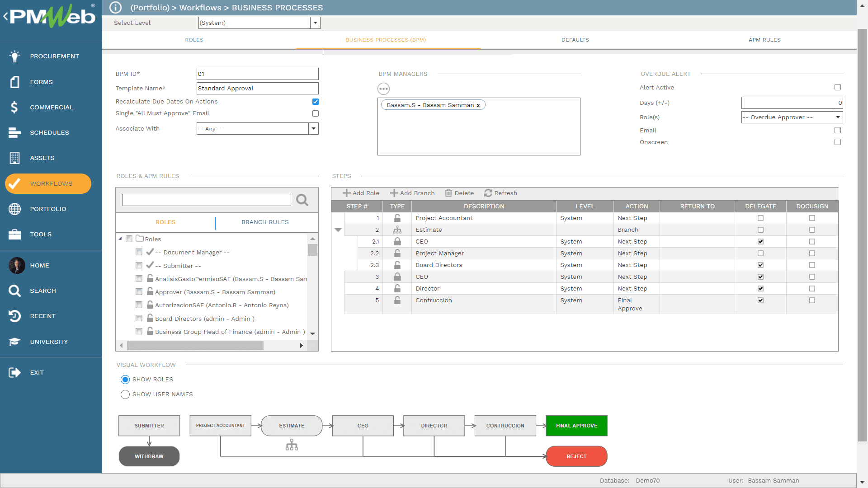Click Add Role button
The height and width of the screenshot is (488, 868).
pos(361,193)
